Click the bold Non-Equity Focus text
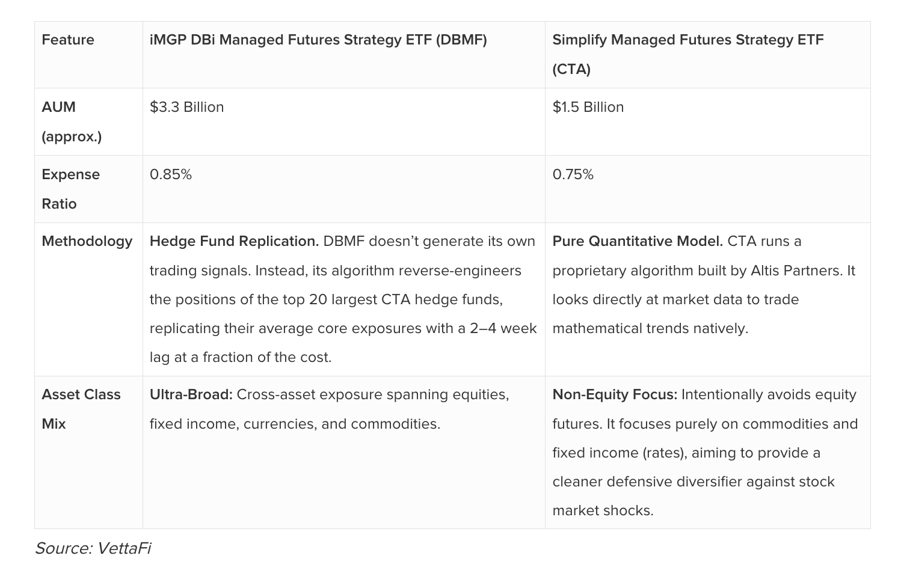This screenshot has height=588, width=901. pyautogui.click(x=615, y=394)
